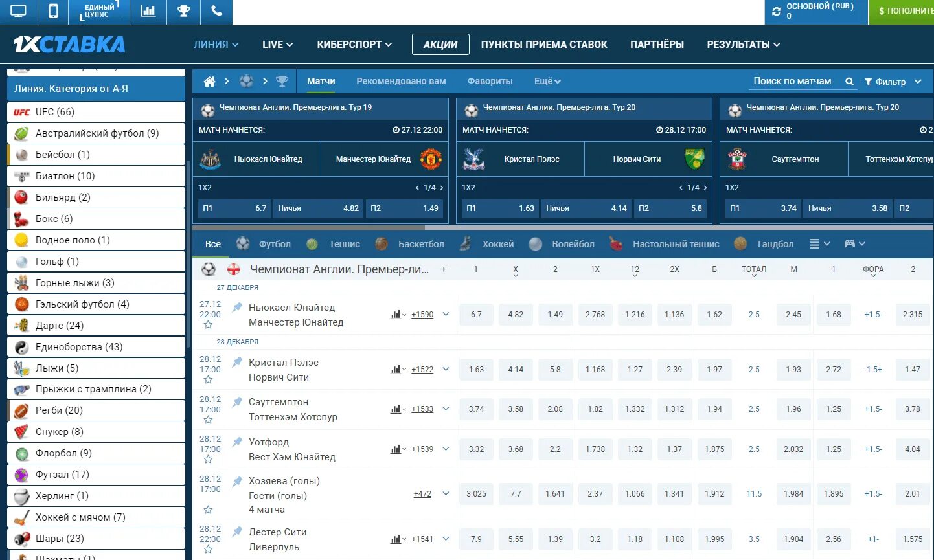Open the Футзал (17) category

coord(96,475)
